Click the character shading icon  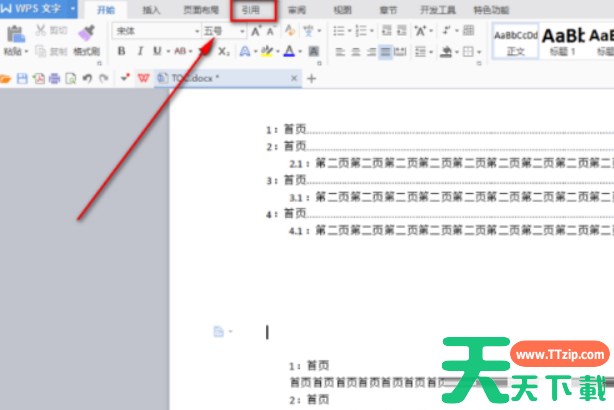pyautogui.click(x=313, y=51)
